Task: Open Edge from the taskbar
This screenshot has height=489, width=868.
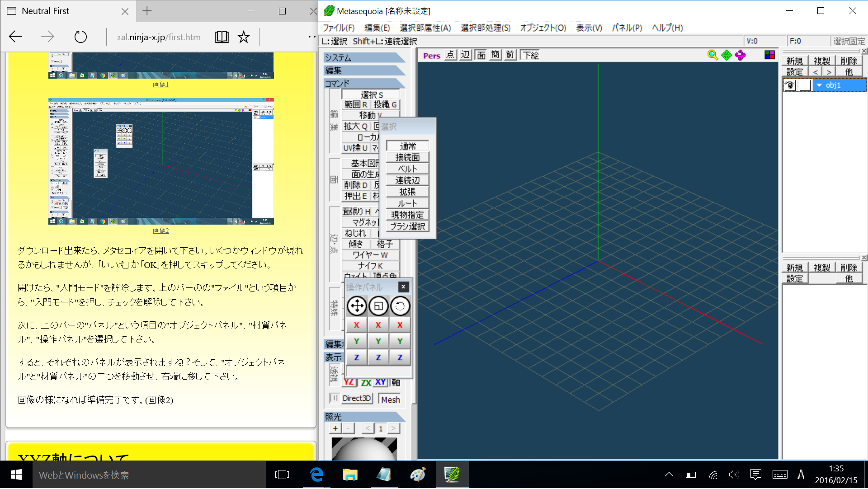Action: click(316, 475)
